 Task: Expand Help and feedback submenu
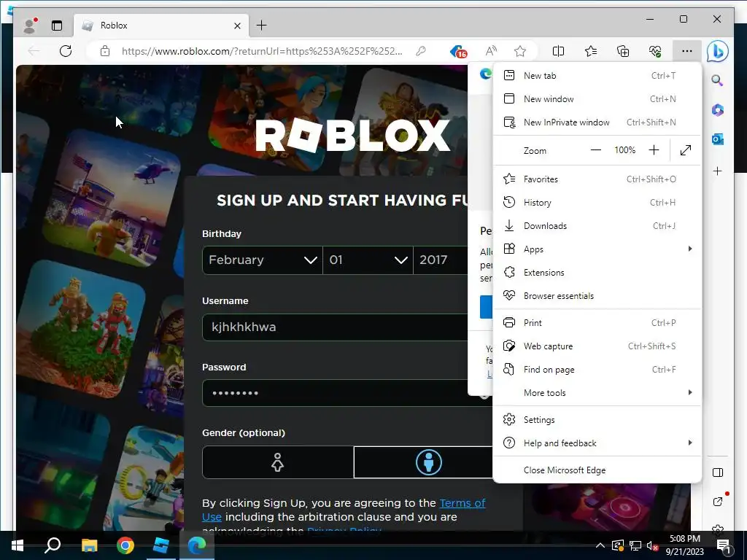pyautogui.click(x=597, y=443)
